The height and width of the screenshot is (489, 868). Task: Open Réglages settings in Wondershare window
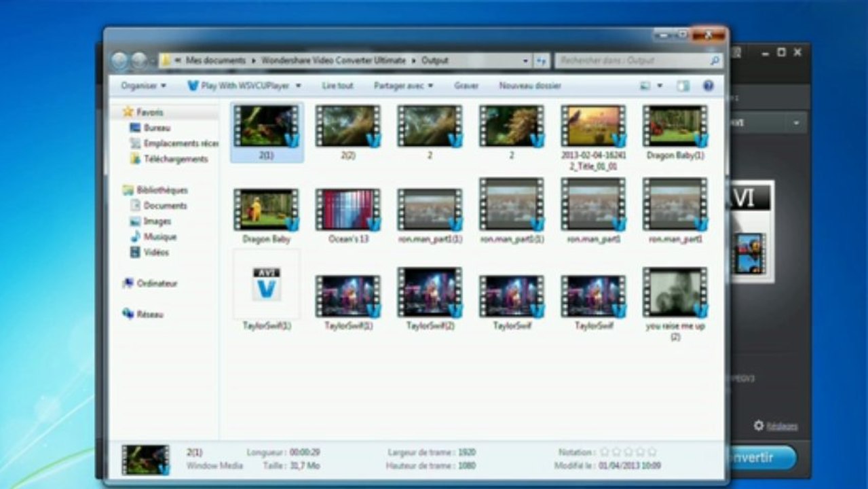pos(776,426)
